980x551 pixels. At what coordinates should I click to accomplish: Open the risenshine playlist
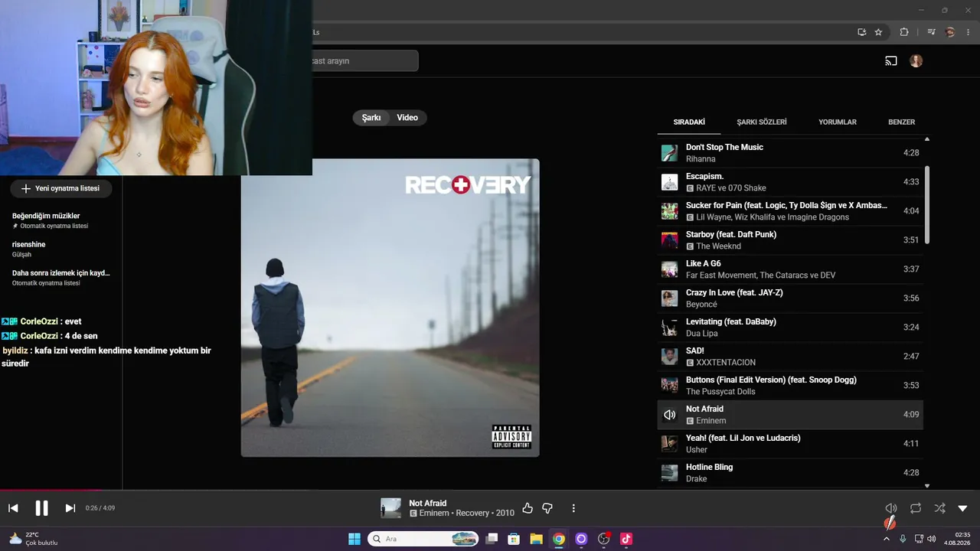point(61,249)
